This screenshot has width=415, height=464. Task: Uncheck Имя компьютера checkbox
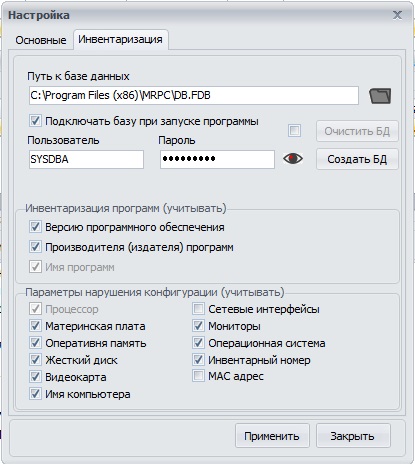35,394
